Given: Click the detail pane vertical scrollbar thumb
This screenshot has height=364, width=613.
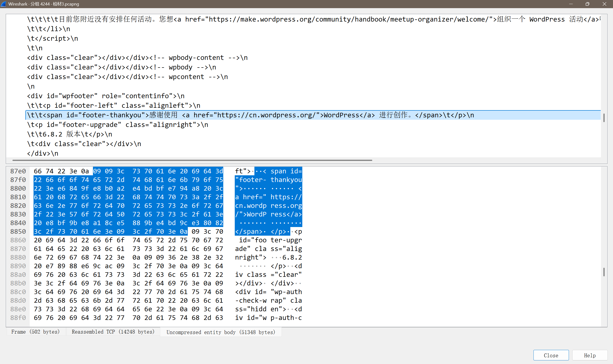Looking at the screenshot, I should [x=604, y=118].
